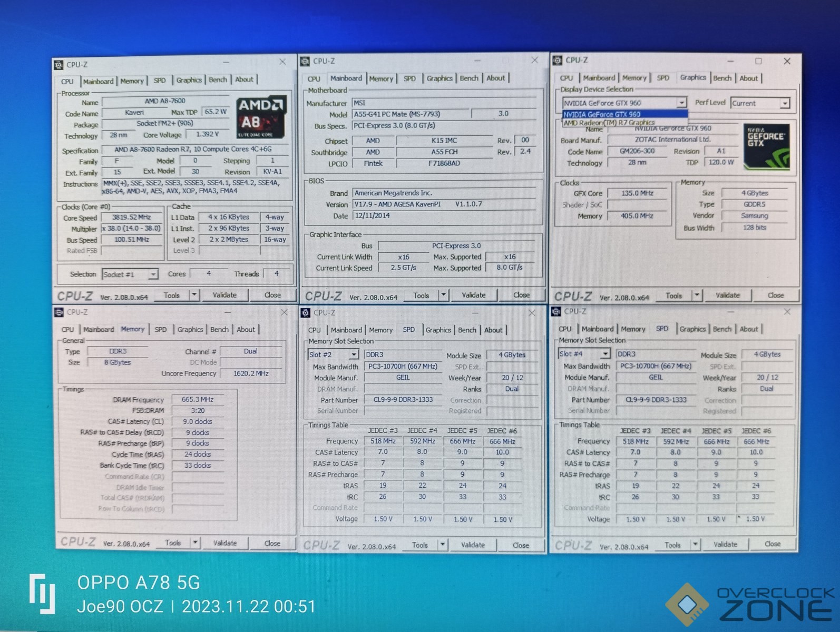Click the processor Name field AMD A8-7600

(165, 101)
